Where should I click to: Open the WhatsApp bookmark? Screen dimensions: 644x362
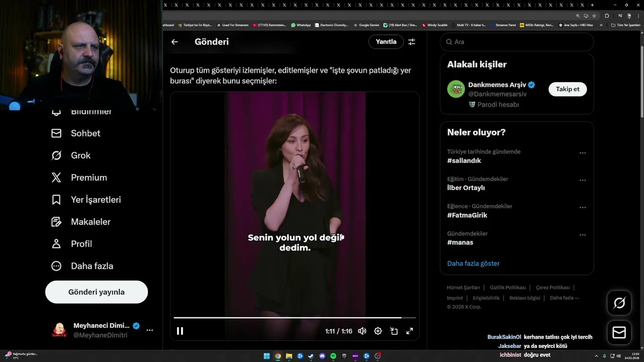301,25
